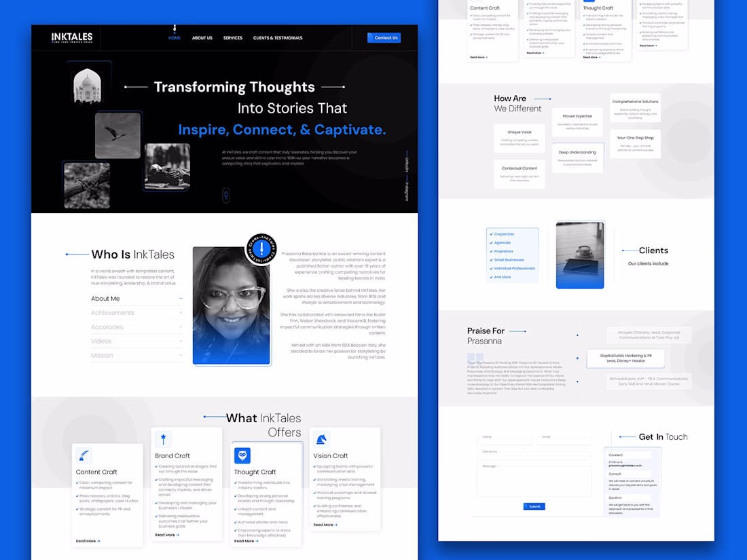Image resolution: width=747 pixels, height=560 pixels.
Task: Click the Company input field
Action: [534, 454]
